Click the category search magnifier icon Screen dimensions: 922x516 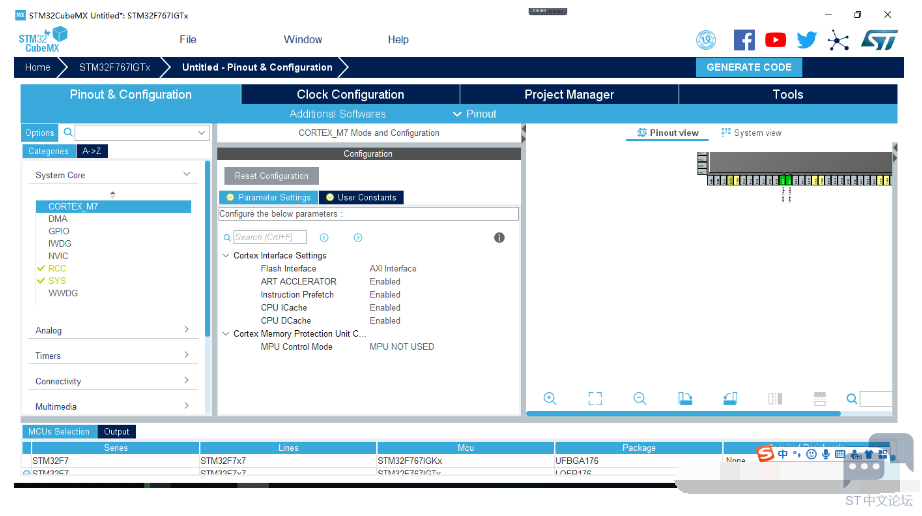(x=68, y=132)
